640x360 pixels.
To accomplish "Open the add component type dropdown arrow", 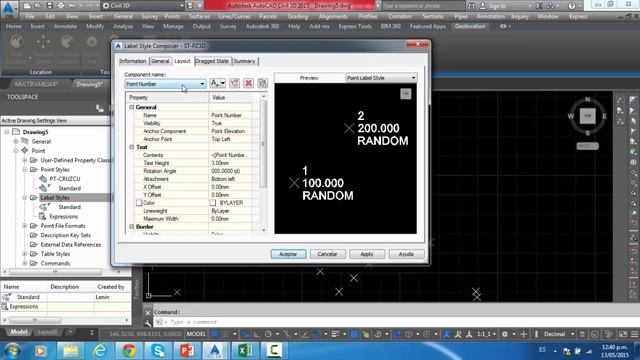I will coord(223,83).
